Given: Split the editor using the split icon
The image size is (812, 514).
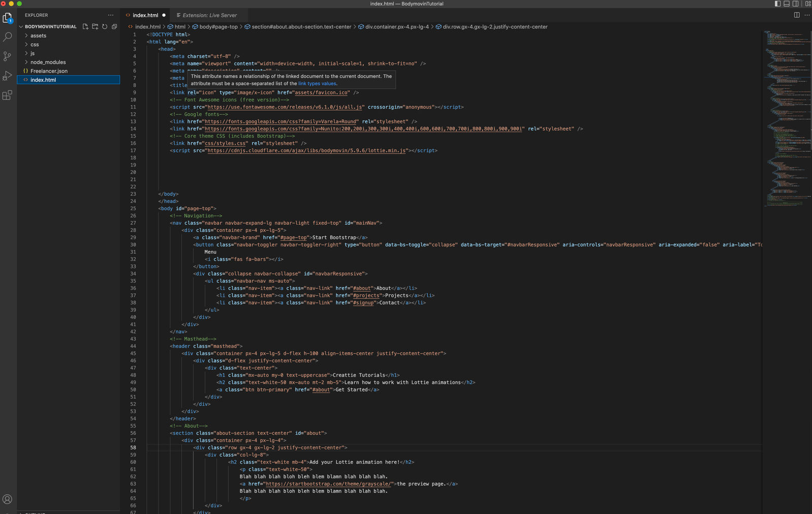Looking at the screenshot, I should (x=797, y=15).
